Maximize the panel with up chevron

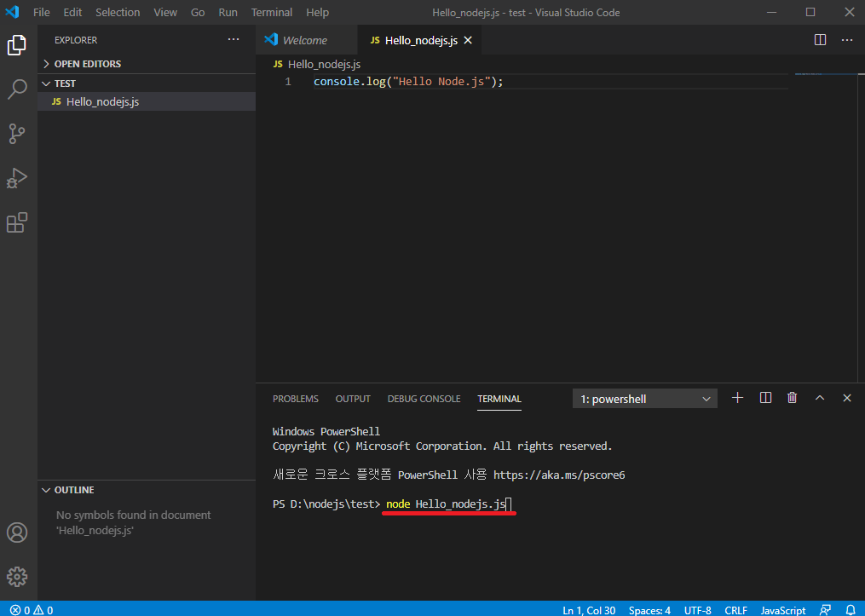tap(820, 398)
